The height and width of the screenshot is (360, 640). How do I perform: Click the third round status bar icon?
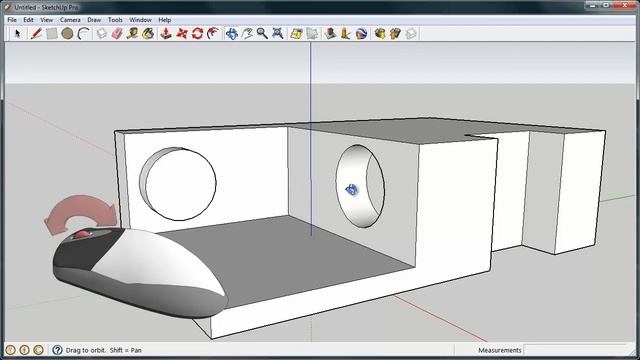(38, 350)
